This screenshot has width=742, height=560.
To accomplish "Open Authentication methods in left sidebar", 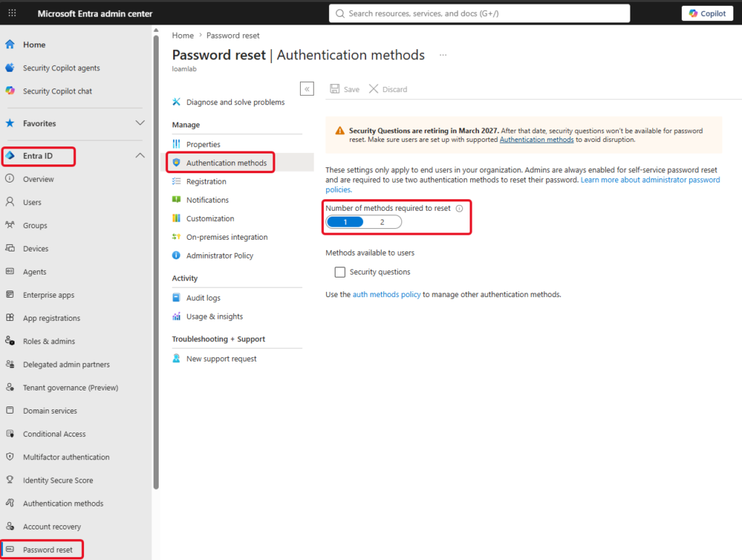I will [64, 503].
